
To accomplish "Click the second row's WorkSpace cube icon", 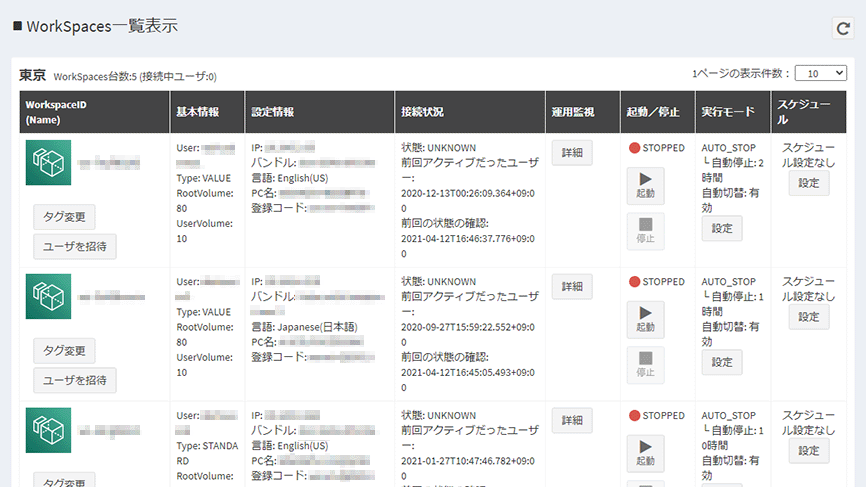I will coord(49,297).
